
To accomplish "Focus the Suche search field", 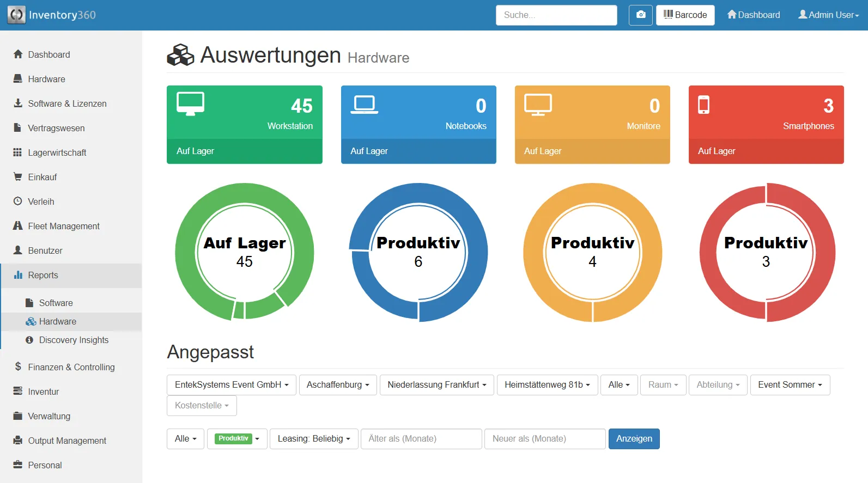I will (x=556, y=15).
